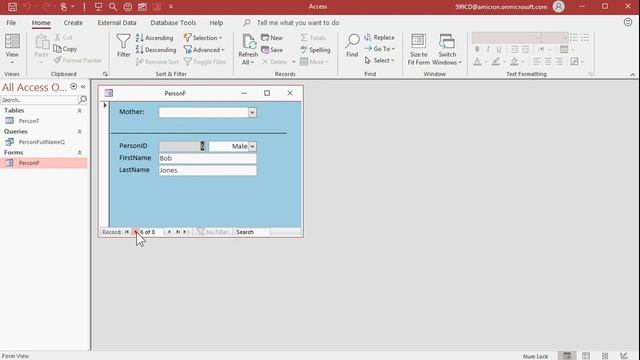The height and width of the screenshot is (360, 640).
Task: Click Size to Fit Form
Action: pyautogui.click(x=418, y=49)
